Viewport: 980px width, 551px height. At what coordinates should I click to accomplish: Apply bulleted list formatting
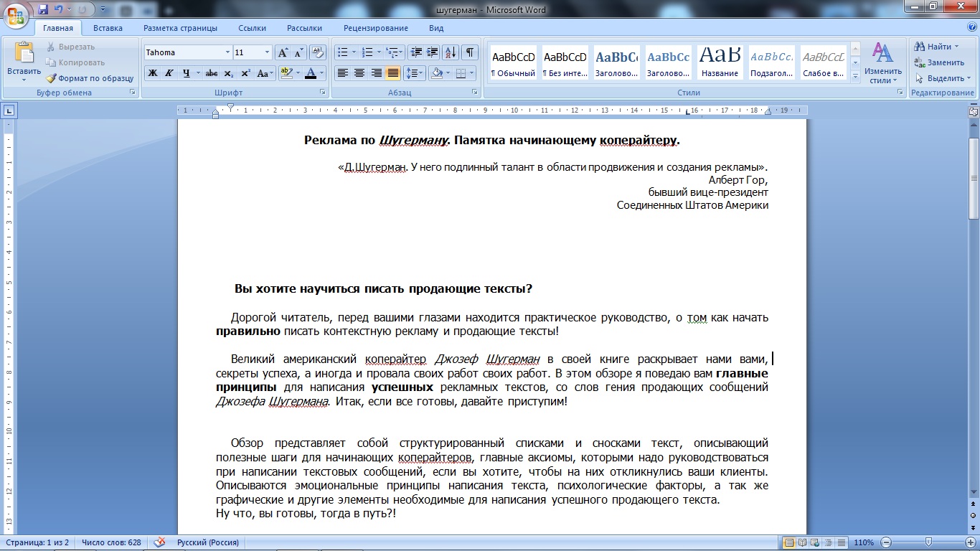(x=342, y=52)
